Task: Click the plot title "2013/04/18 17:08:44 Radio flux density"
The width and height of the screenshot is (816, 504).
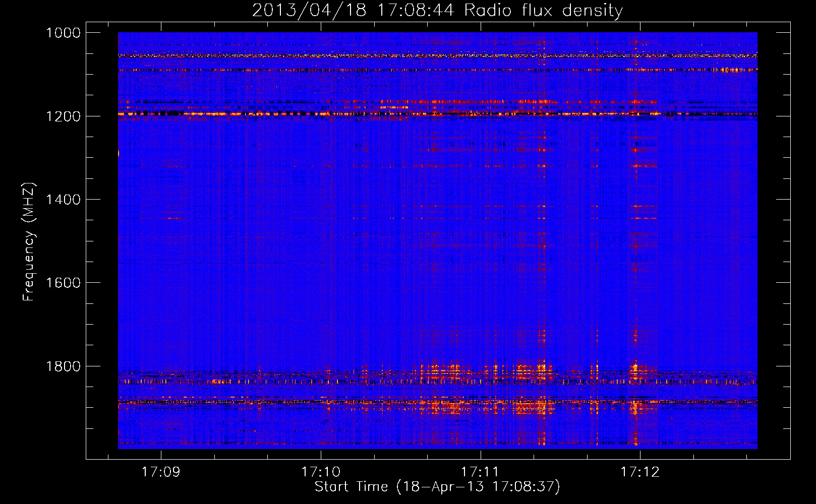Action: [437, 10]
